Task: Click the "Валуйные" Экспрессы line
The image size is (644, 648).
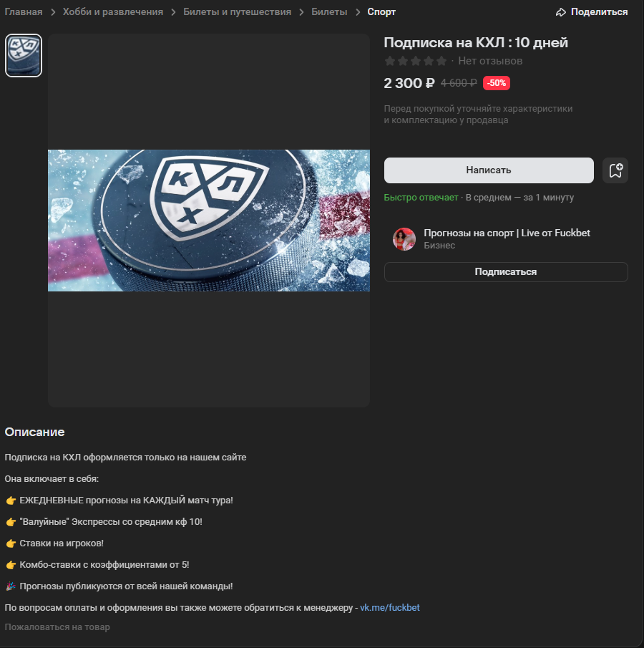Action: 104,522
